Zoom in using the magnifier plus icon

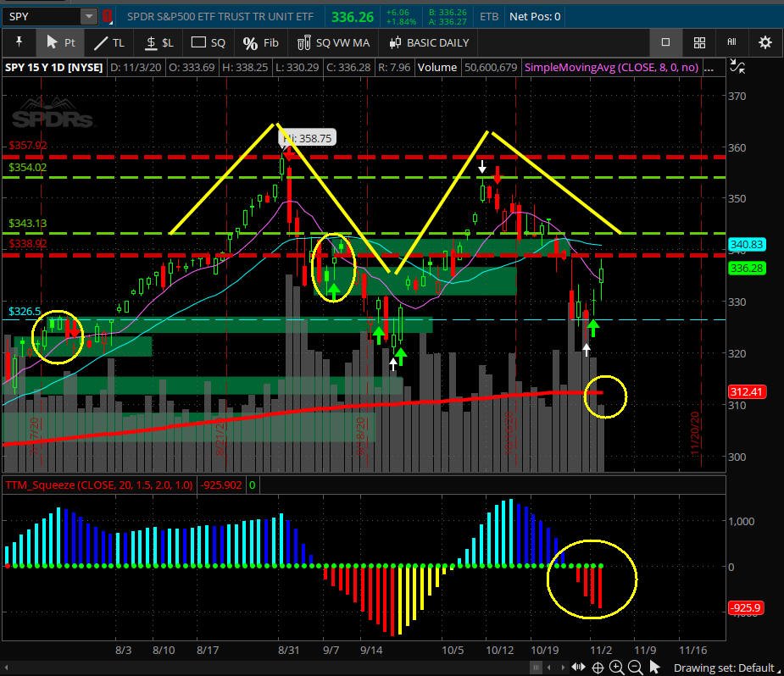[616, 667]
